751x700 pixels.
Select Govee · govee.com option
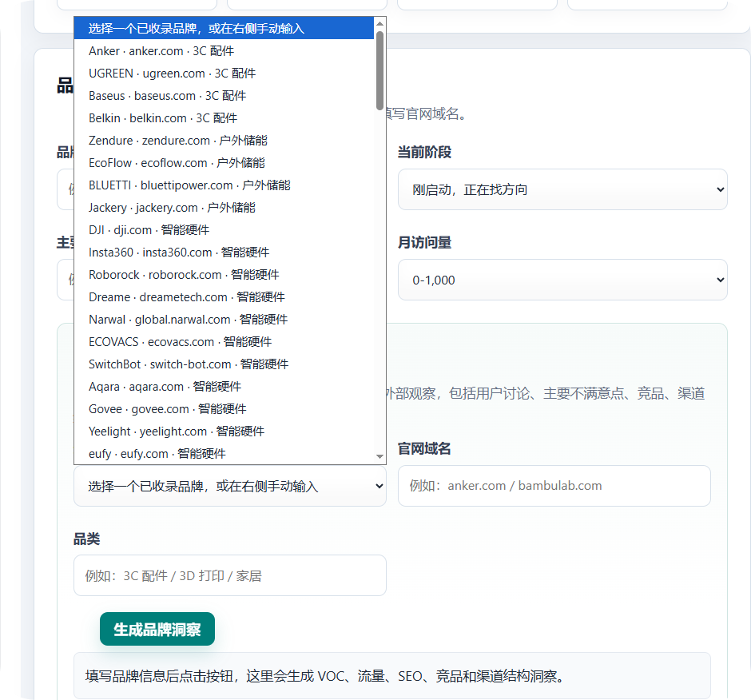pyautogui.click(x=224, y=408)
